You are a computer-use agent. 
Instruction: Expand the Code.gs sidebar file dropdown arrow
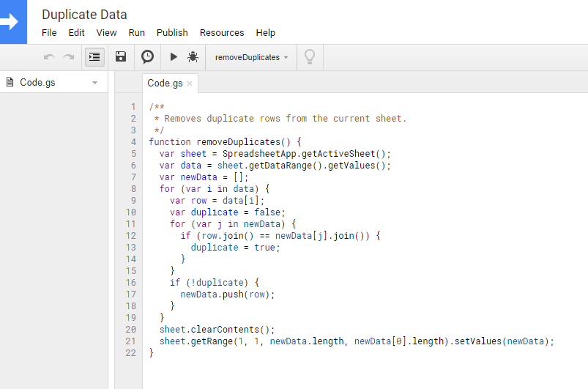(95, 83)
